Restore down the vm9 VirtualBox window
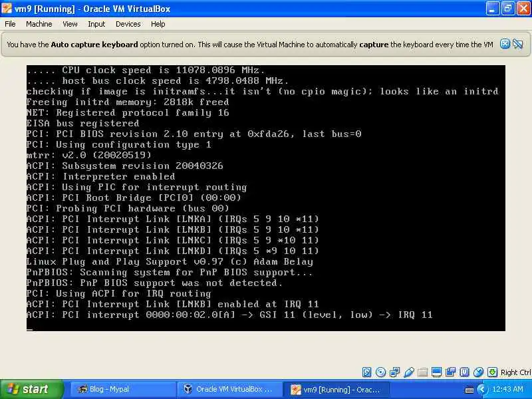Image resolution: width=532 pixels, height=399 pixels. tap(507, 9)
